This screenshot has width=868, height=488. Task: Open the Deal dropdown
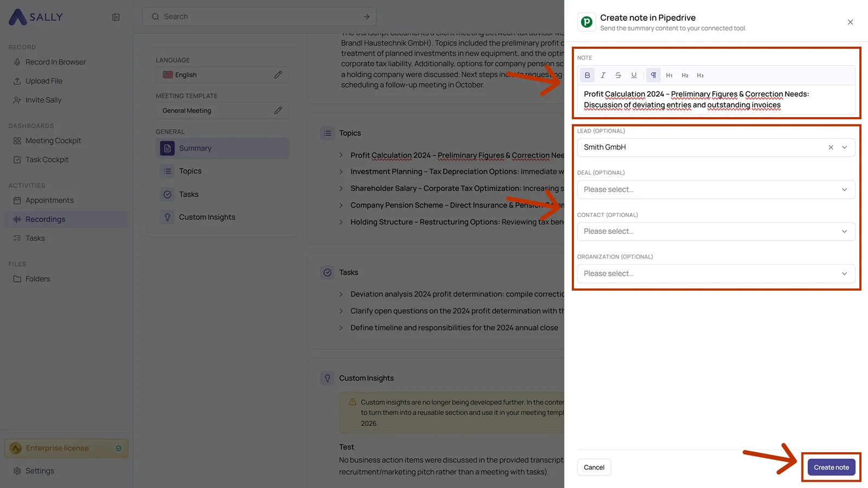tap(716, 189)
